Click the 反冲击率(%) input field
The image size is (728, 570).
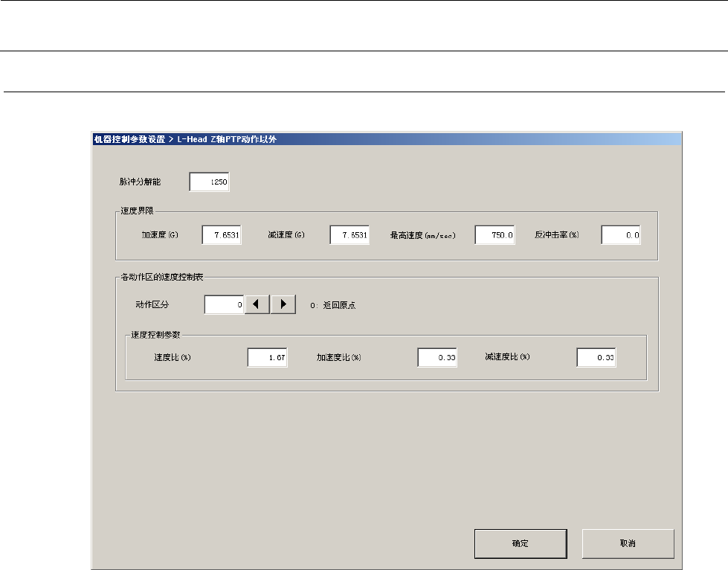click(x=621, y=235)
